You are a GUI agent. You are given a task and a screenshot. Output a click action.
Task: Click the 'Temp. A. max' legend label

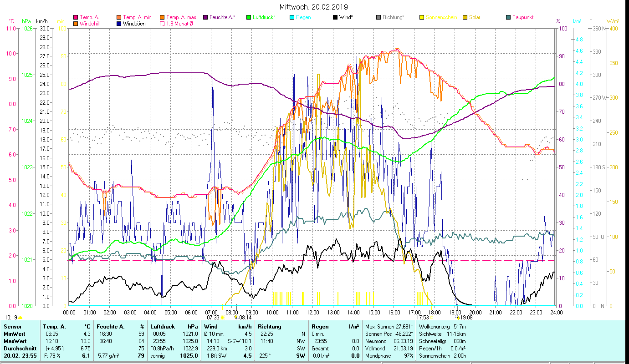(181, 17)
